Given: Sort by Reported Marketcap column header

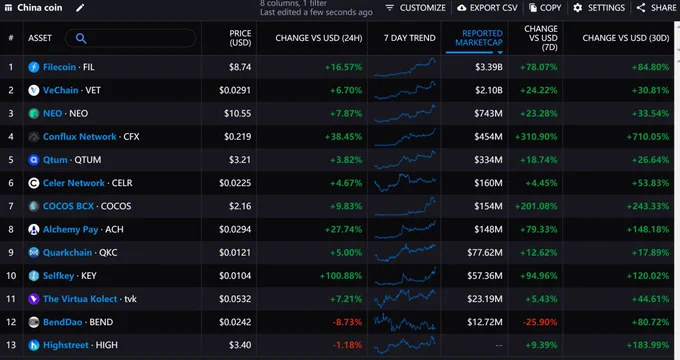Looking at the screenshot, I should pyautogui.click(x=479, y=38).
